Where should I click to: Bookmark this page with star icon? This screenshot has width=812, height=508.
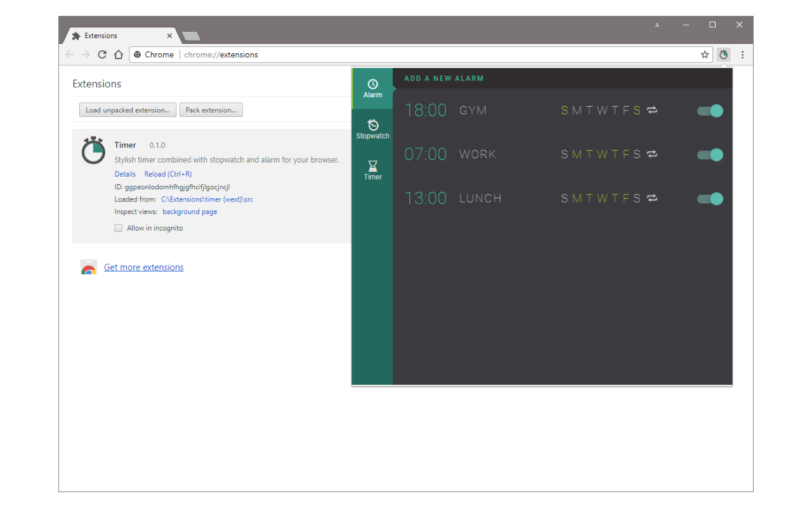tap(705, 55)
